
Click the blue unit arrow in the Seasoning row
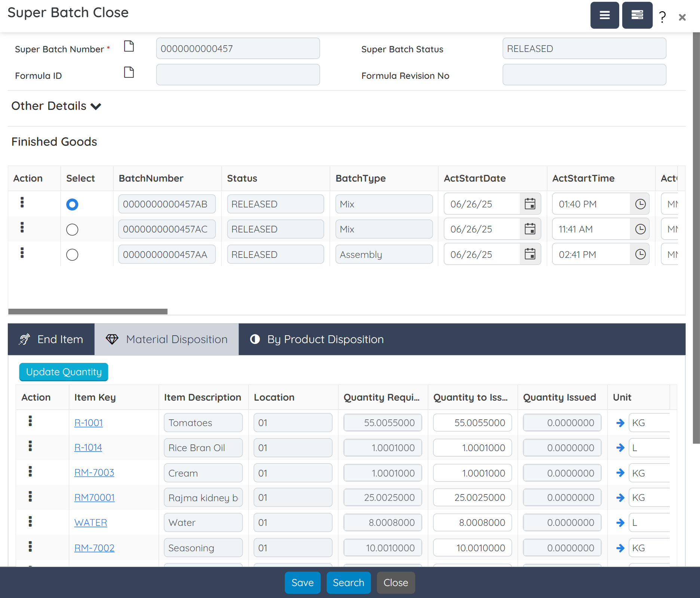(x=620, y=548)
